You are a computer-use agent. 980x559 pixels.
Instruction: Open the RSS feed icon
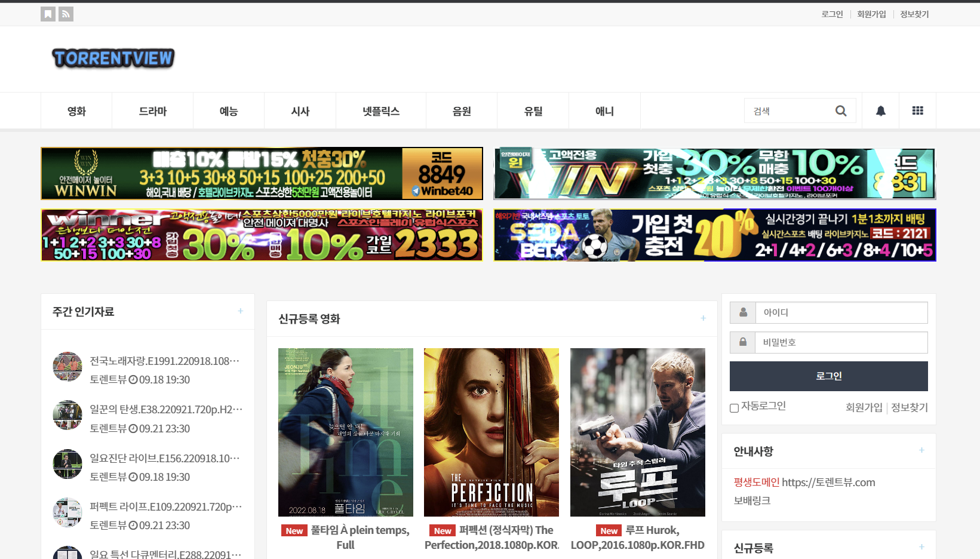[66, 14]
